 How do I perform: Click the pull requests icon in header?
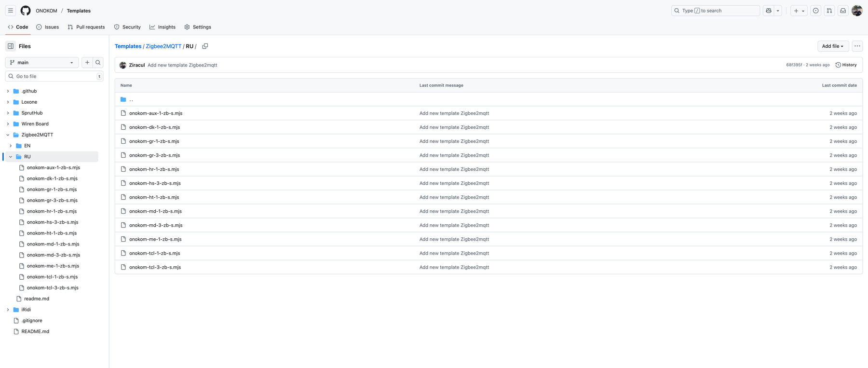[x=829, y=11]
